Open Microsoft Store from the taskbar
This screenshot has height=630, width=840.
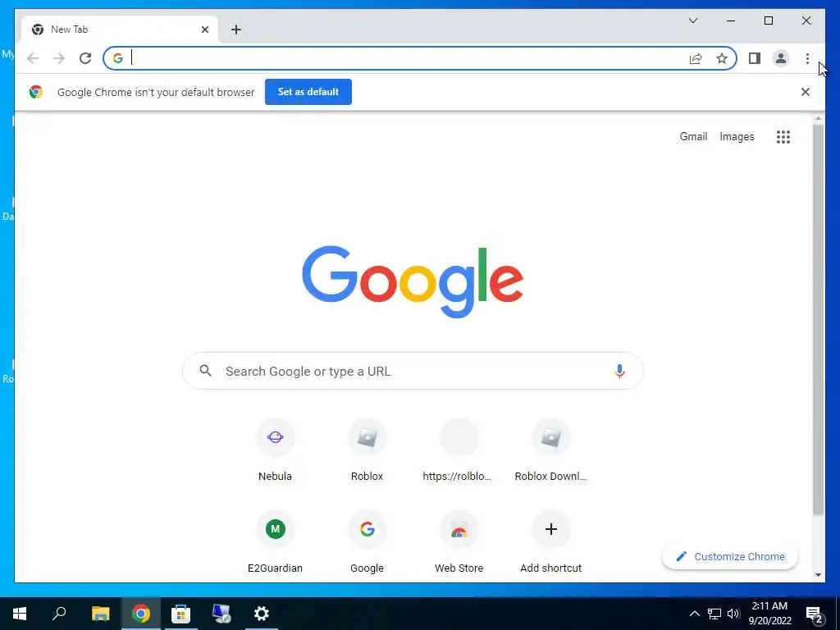tap(181, 614)
